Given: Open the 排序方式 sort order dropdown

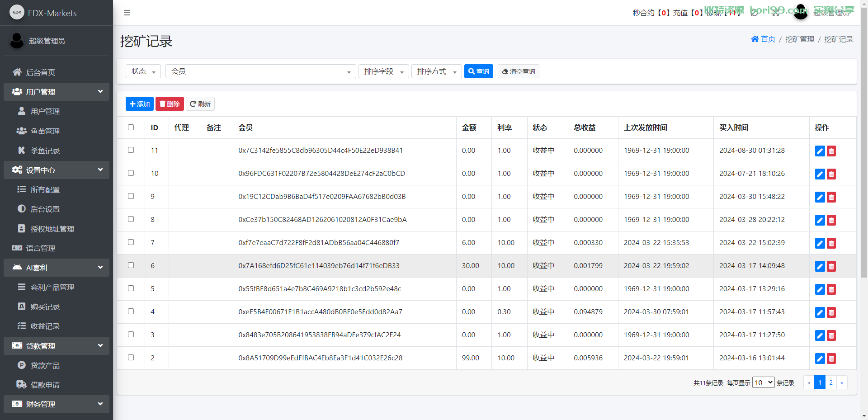Looking at the screenshot, I should tap(437, 71).
